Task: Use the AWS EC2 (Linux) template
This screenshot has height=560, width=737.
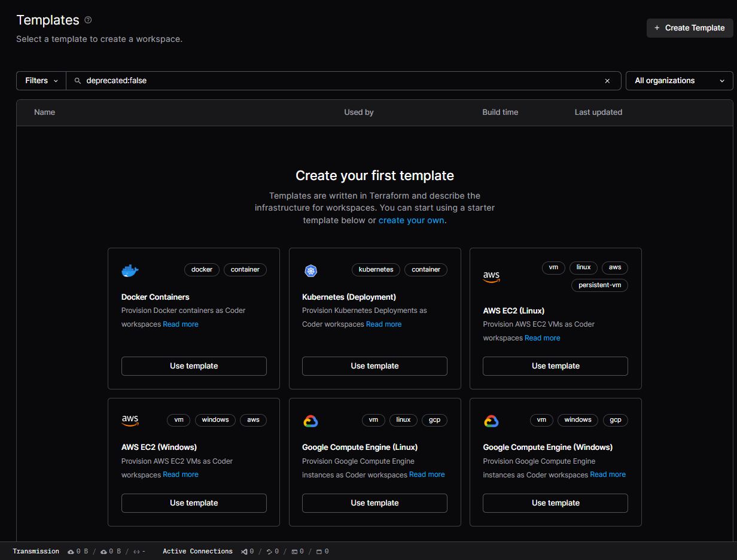Action: [555, 366]
